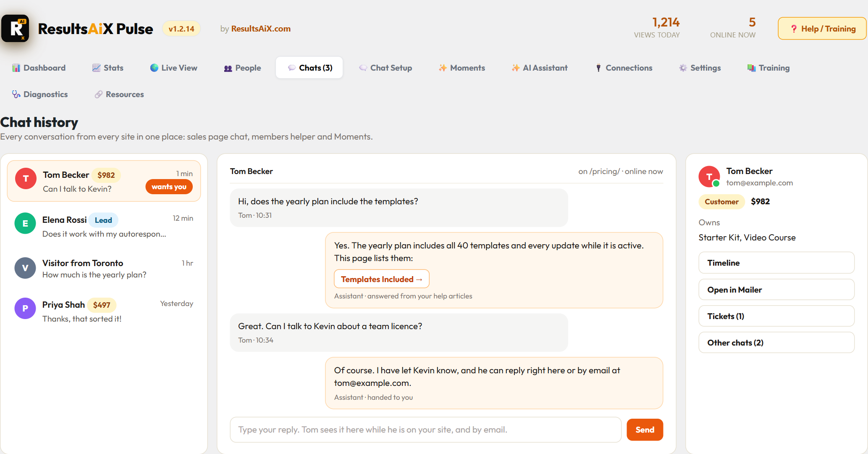Viewport: 868px width, 454px height.
Task: Click the v1.2.14 version badge
Action: [181, 29]
